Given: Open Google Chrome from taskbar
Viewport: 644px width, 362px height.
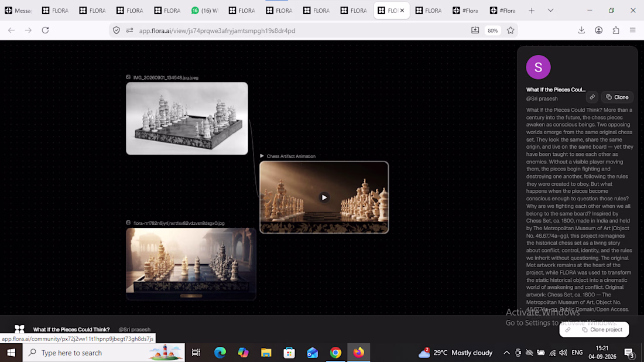Looking at the screenshot, I should (335, 353).
